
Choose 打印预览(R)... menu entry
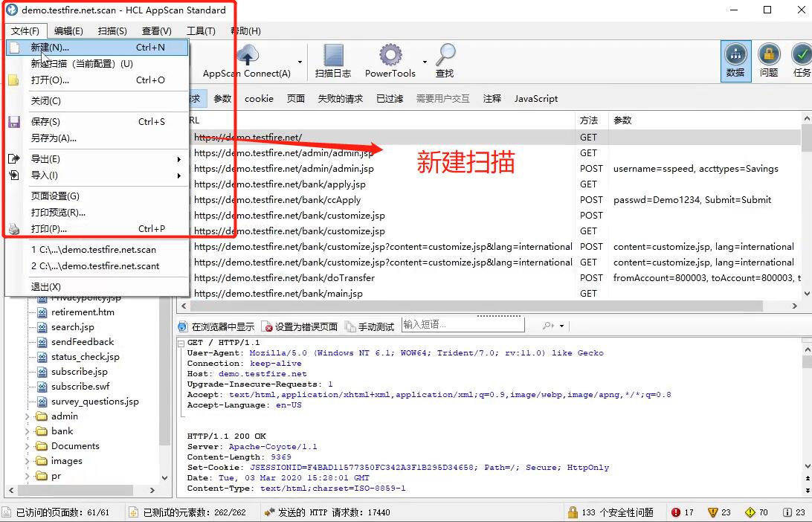97,213
